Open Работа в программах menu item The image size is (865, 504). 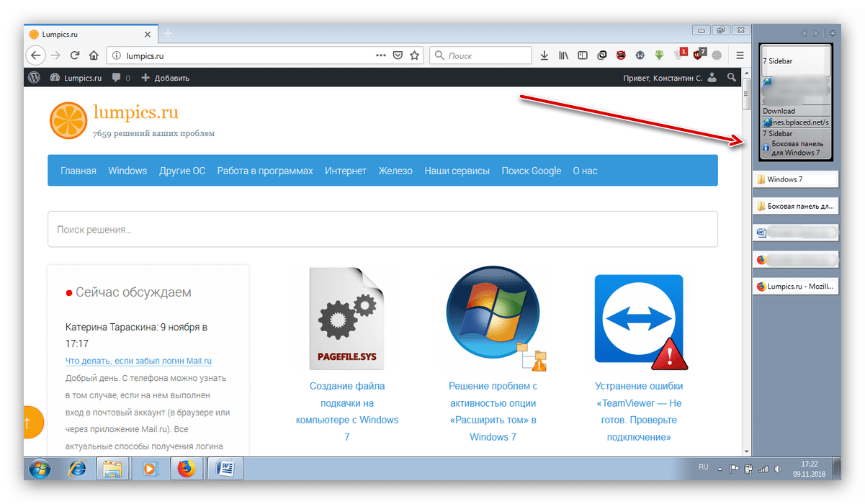pyautogui.click(x=265, y=171)
